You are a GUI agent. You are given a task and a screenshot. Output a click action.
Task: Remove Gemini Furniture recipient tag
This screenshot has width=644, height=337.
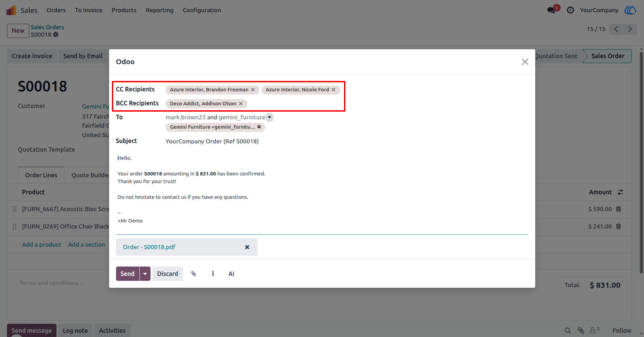coord(259,127)
